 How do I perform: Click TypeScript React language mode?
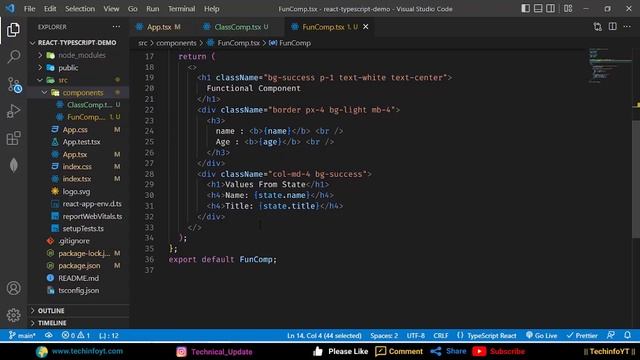click(487, 336)
